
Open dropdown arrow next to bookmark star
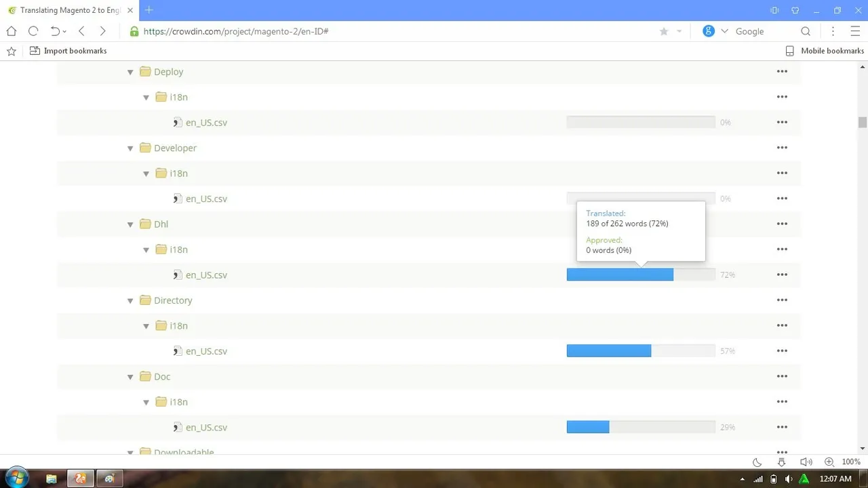(679, 32)
